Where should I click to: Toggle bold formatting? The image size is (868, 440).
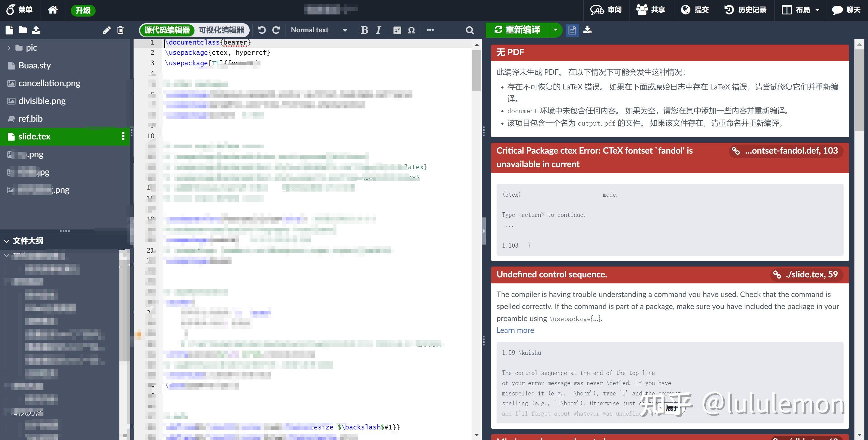point(364,30)
